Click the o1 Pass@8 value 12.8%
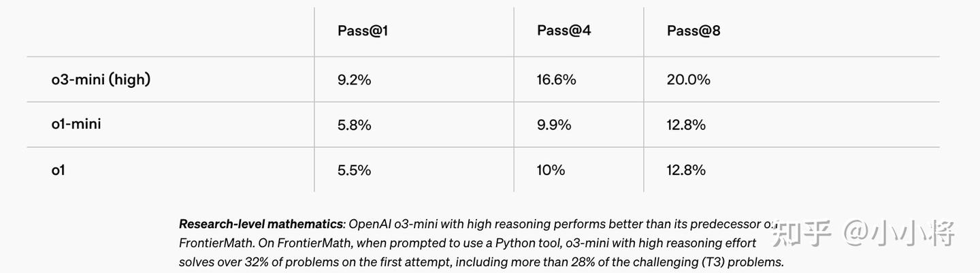Viewport: 980px width, 273px height. point(686,170)
